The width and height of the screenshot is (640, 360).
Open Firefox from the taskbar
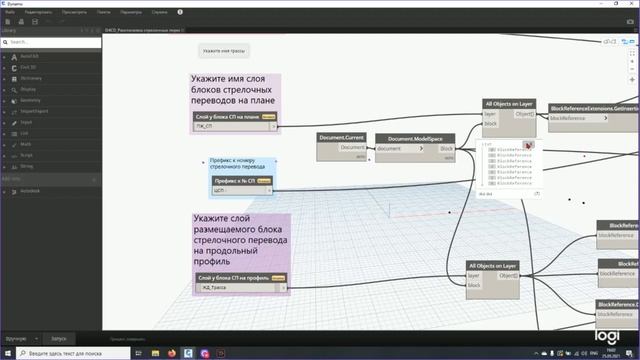tap(172, 353)
